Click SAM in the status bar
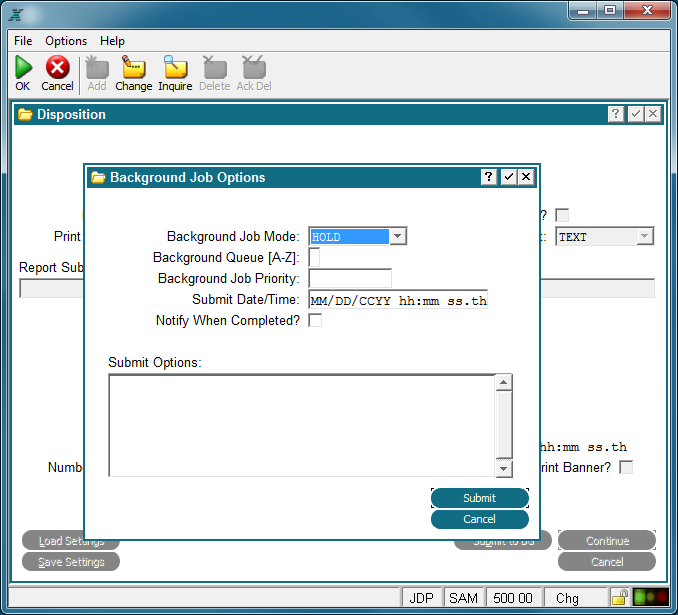 pyautogui.click(x=463, y=598)
